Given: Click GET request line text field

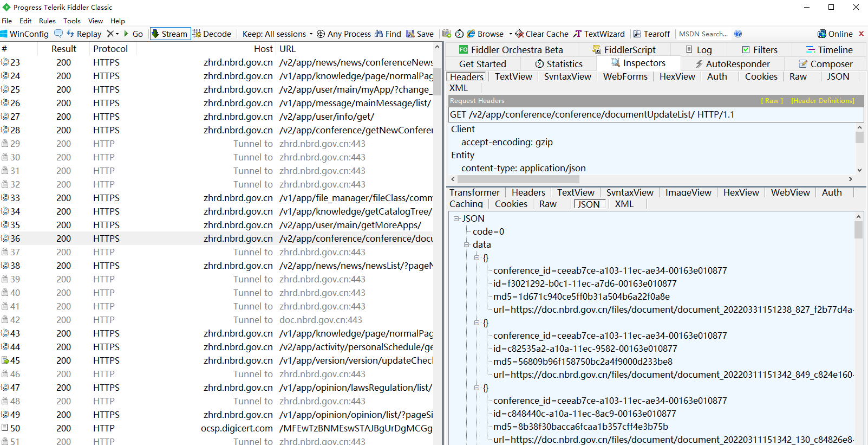Looking at the screenshot, I should [x=656, y=114].
